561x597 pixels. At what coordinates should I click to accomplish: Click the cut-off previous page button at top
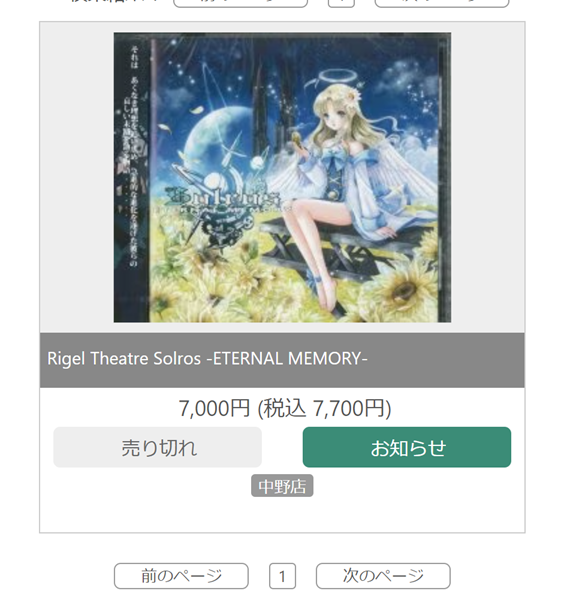pos(240,3)
